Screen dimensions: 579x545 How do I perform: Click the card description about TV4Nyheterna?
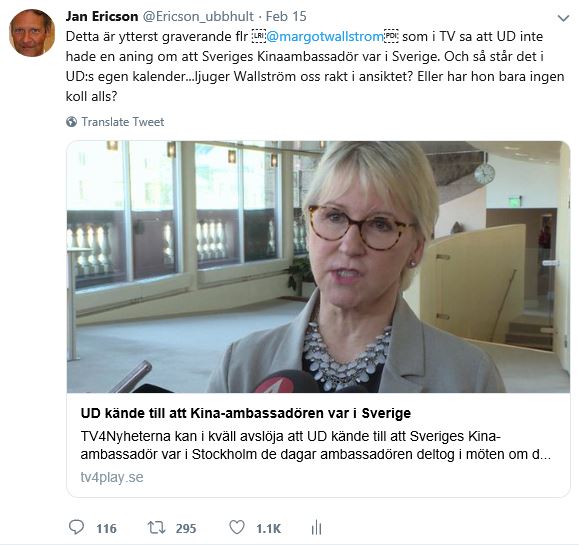click(316, 445)
